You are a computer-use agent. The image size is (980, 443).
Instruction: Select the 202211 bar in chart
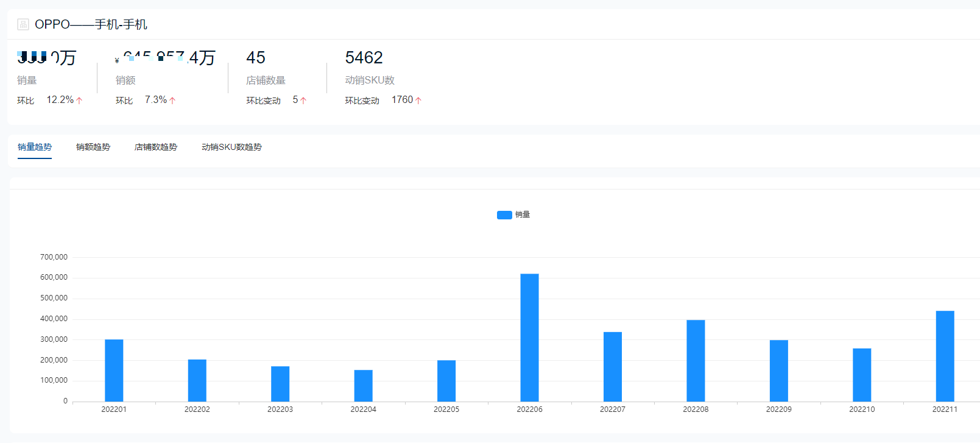coord(945,356)
